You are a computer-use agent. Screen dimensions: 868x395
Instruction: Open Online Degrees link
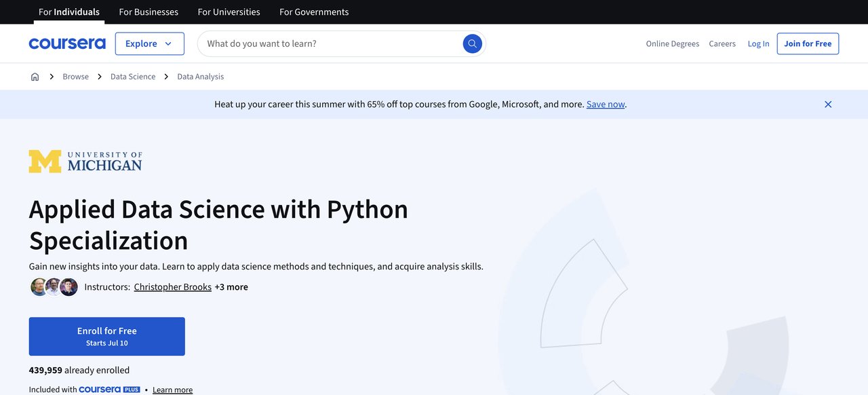click(672, 43)
